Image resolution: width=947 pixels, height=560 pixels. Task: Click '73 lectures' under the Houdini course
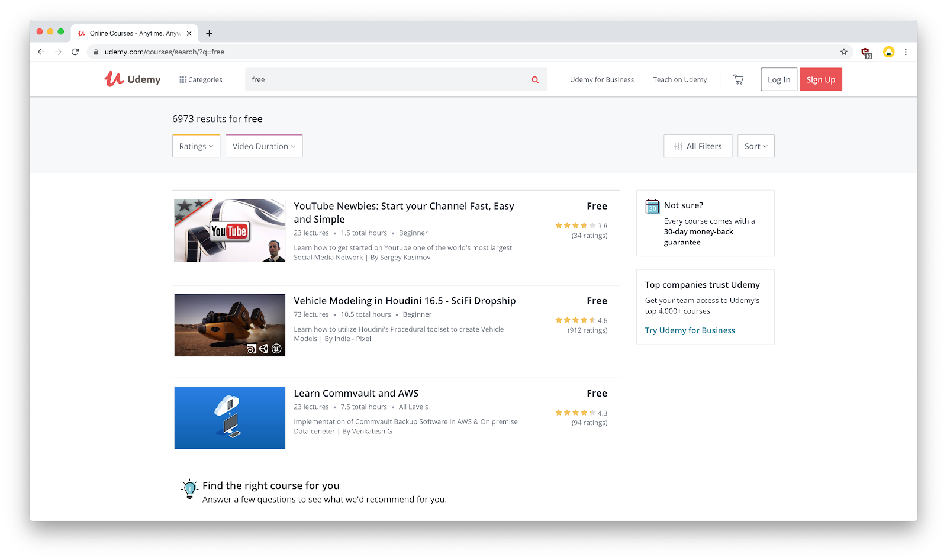pyautogui.click(x=311, y=314)
